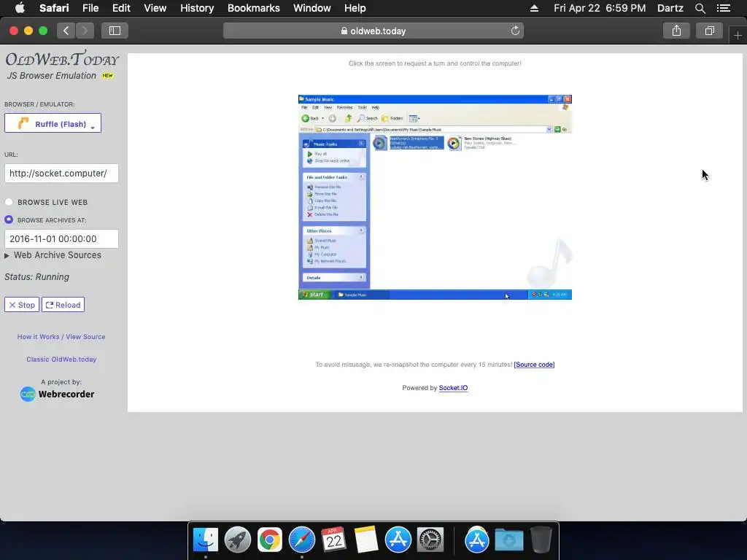747x560 pixels.
Task: Reload the page from the address bar
Action: point(515,31)
